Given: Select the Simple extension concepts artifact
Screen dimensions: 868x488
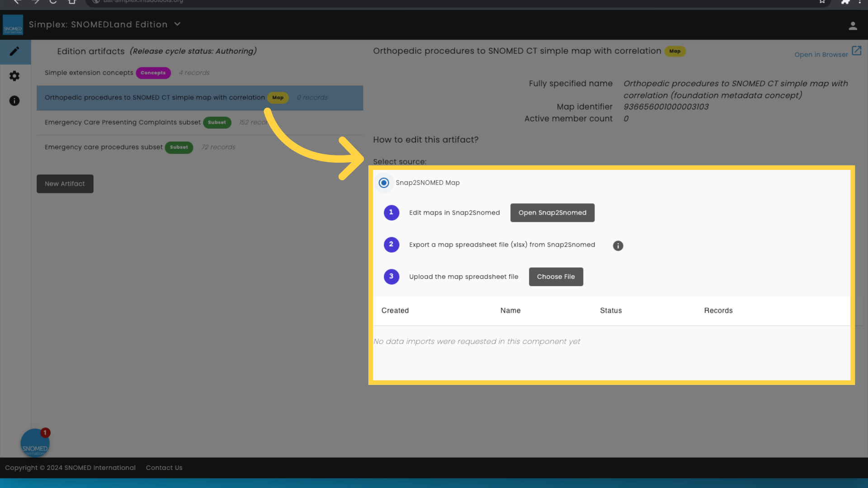Looking at the screenshot, I should (200, 73).
